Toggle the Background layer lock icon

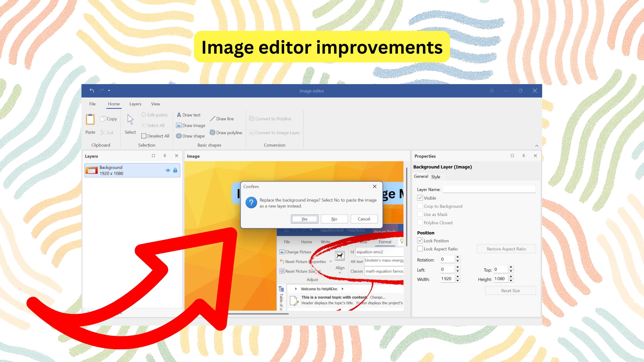pos(175,170)
